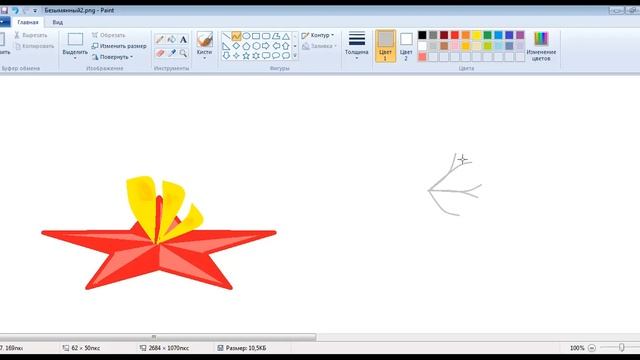Switch to the Вид tab
Screen dimensions: 640x360
(x=58, y=22)
